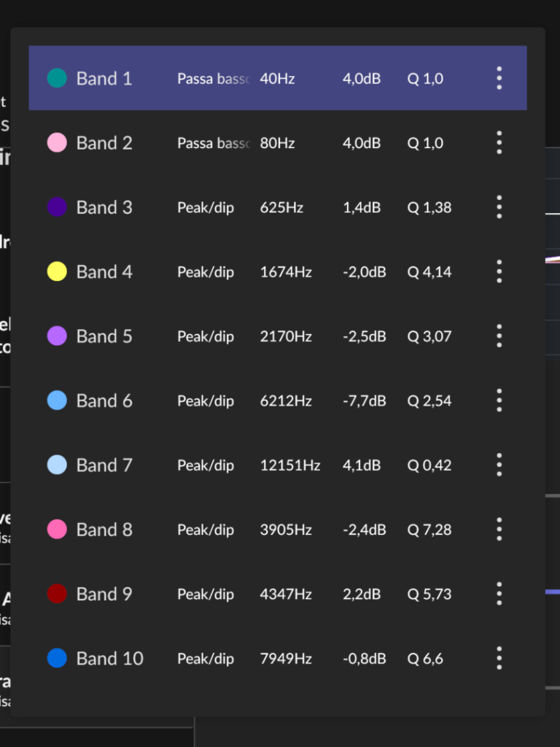Show more options for Band 7

(499, 465)
